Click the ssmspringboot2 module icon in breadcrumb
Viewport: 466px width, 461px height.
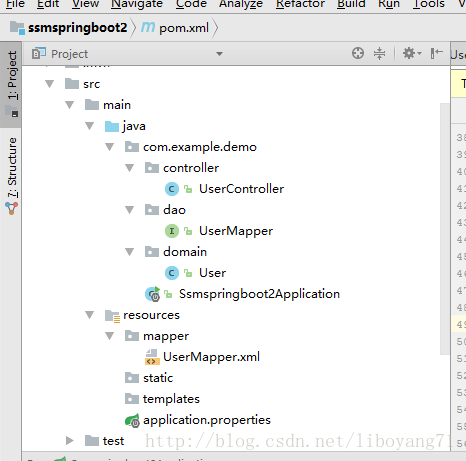17,28
